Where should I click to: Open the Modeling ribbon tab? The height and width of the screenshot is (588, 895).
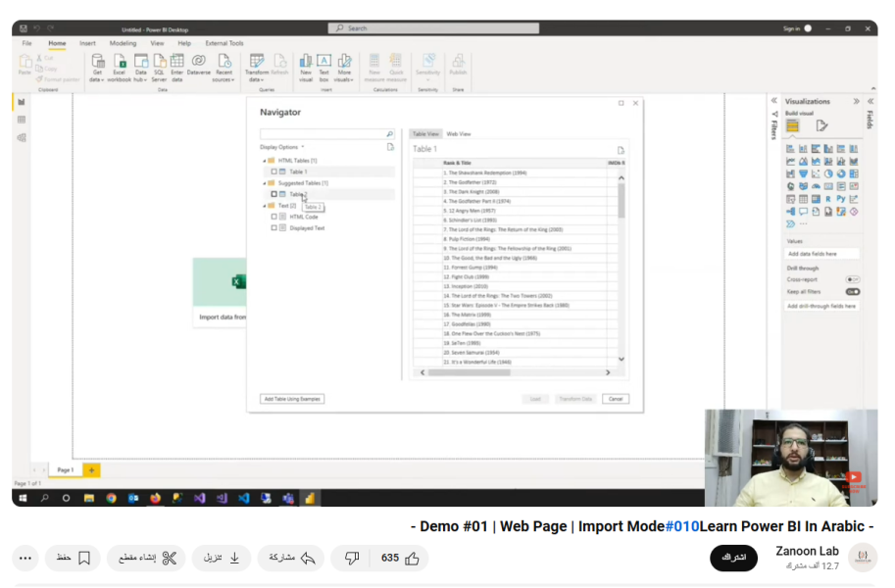click(123, 43)
